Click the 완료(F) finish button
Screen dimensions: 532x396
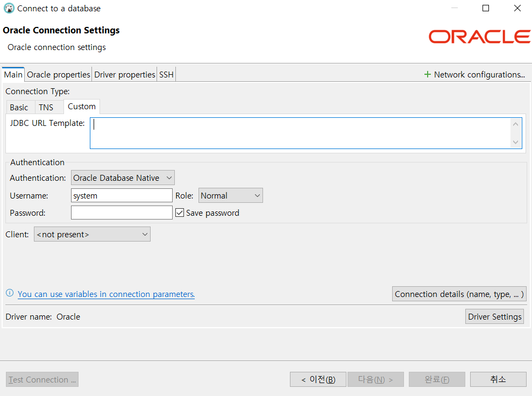pos(437,379)
